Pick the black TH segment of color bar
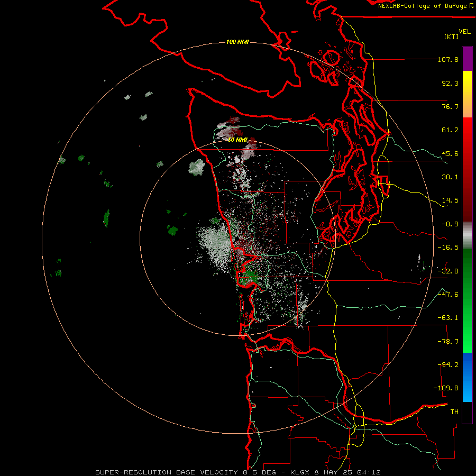Screen dimensions: 476x476 click(x=467, y=413)
